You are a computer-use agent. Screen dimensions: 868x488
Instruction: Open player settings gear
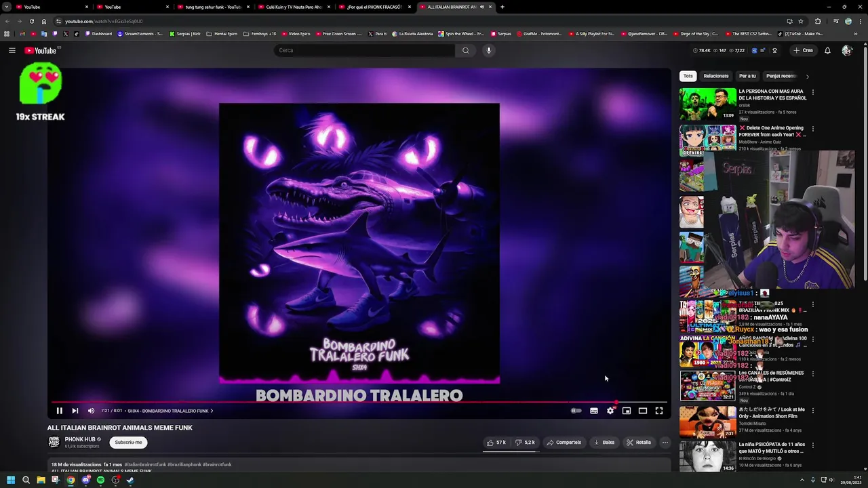pos(610,411)
